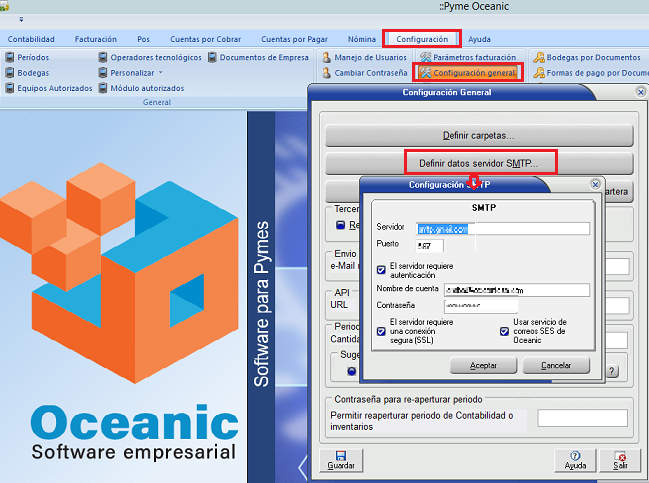Image resolution: width=649 pixels, height=483 pixels.
Task: Click the Definir carpetas button
Action: point(479,135)
